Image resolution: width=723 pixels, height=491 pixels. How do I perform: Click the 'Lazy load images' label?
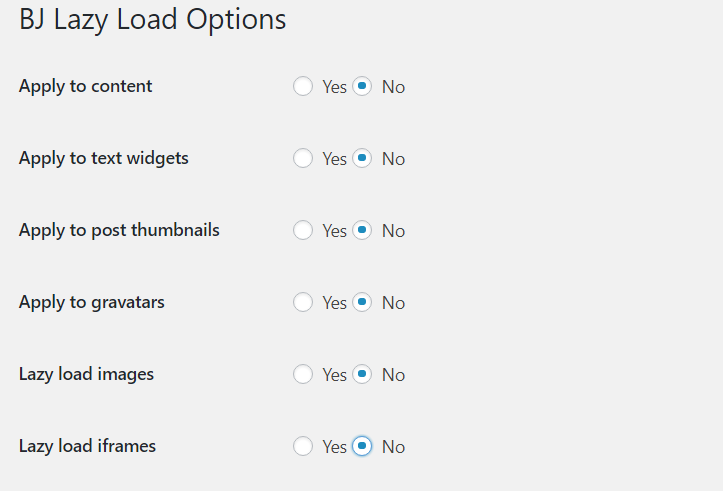point(86,374)
